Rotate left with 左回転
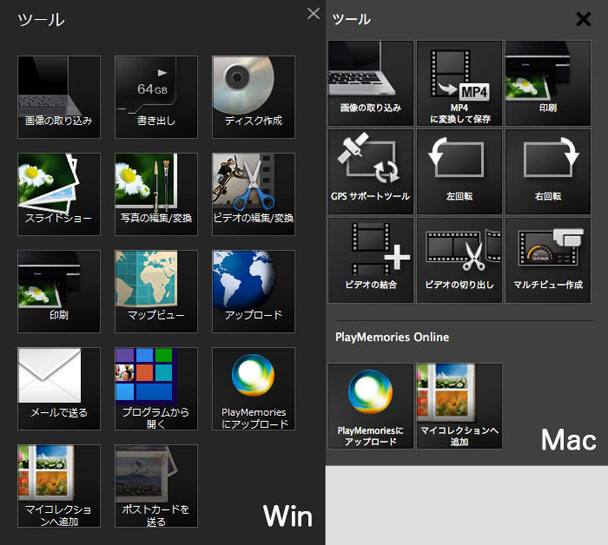The width and height of the screenshot is (608, 545). (x=459, y=172)
